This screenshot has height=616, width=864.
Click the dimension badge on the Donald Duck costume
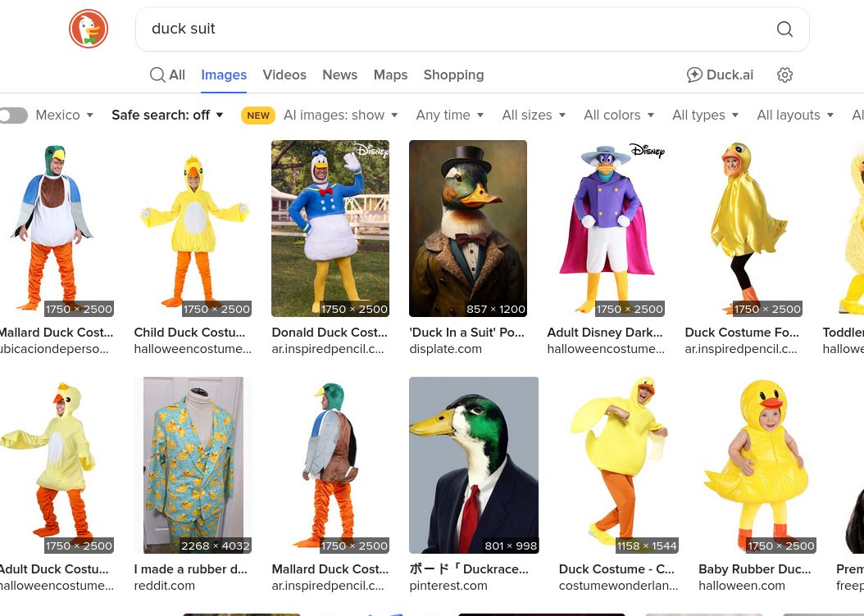[x=354, y=309]
